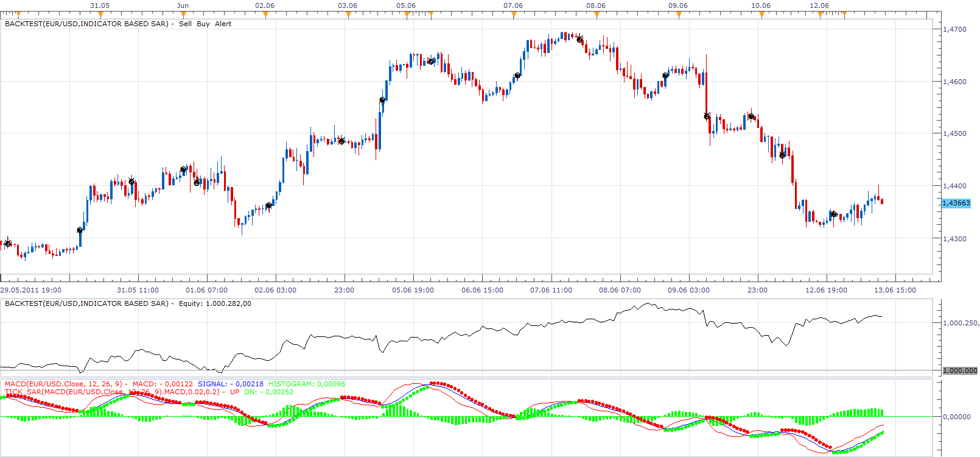Click the 06.06 15:00 time label
The width and height of the screenshot is (980, 457).
pos(482,290)
